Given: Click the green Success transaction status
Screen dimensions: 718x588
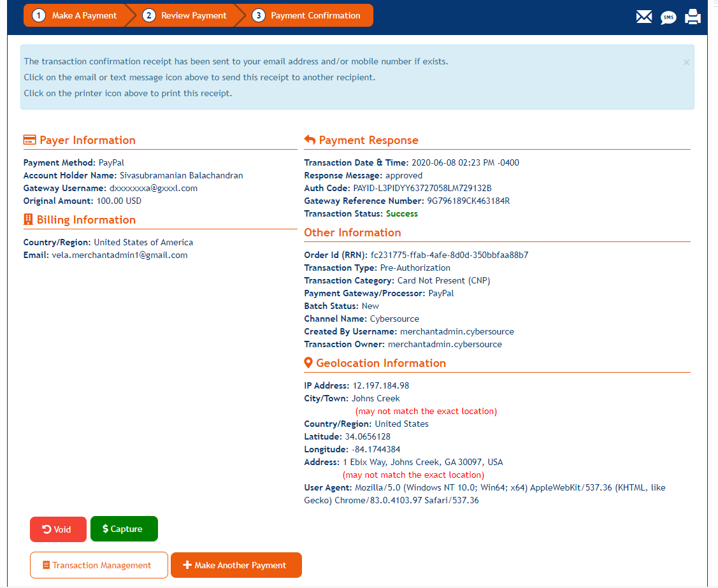Looking at the screenshot, I should pyautogui.click(x=402, y=213).
